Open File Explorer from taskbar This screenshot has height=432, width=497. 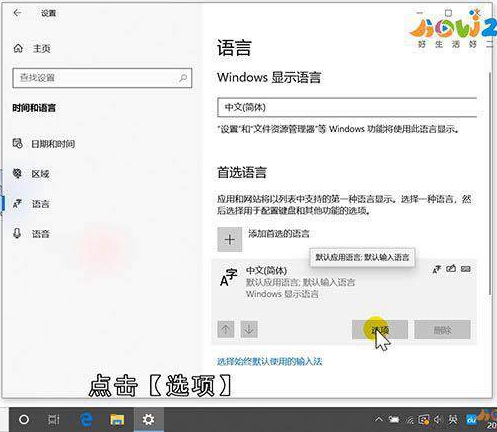(x=117, y=419)
